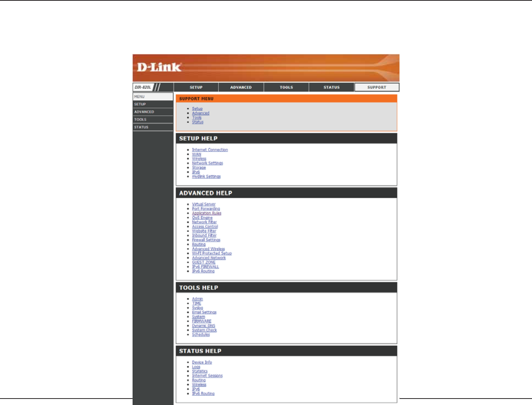Click the GUEST ZONE help link
Image resolution: width=532 pixels, height=405 pixels.
click(x=204, y=262)
